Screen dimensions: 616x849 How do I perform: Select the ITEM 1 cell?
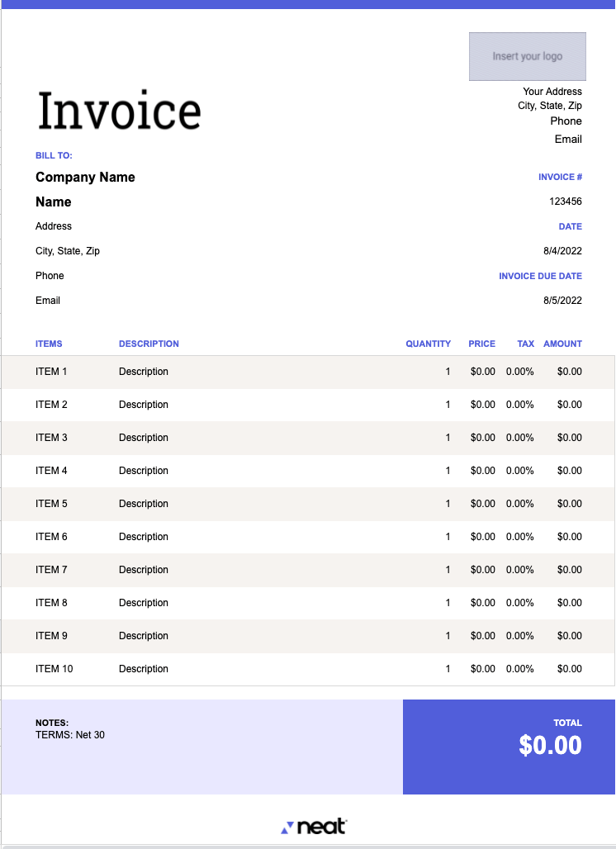[51, 372]
